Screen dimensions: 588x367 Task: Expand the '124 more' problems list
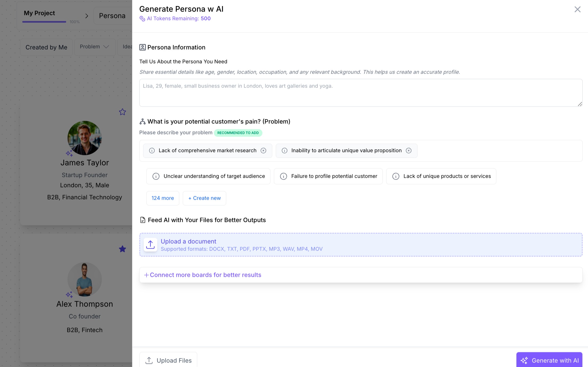163,198
